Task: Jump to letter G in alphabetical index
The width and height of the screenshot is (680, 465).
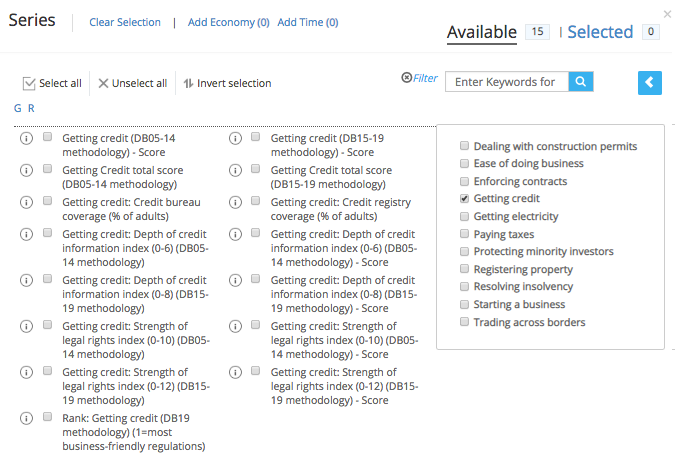Action: (x=18, y=108)
